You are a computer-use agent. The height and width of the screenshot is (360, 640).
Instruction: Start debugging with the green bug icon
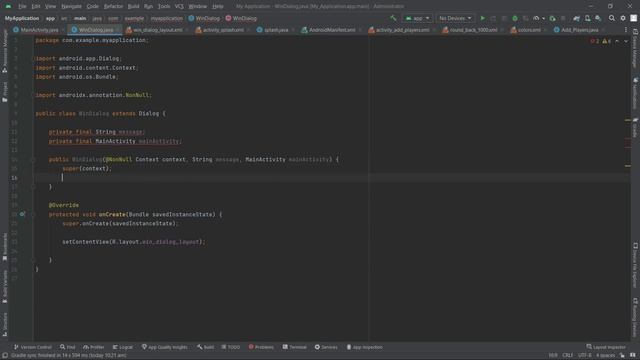coord(515,18)
